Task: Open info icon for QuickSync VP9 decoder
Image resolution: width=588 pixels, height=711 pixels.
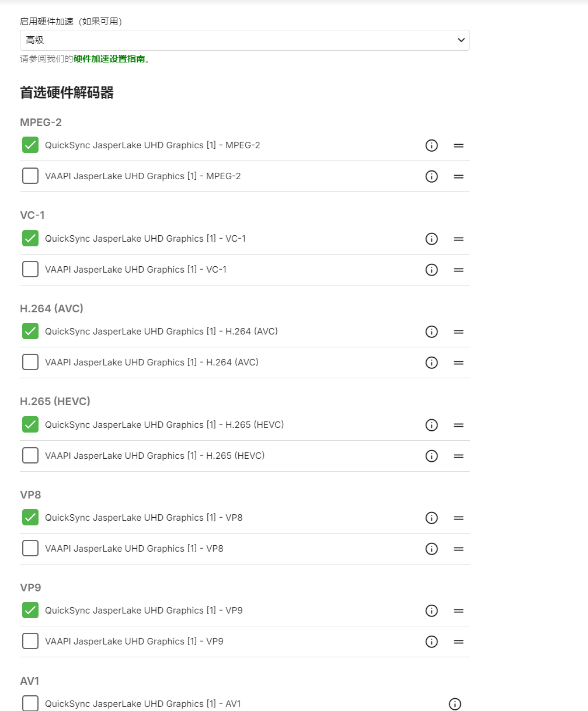Action: pos(432,611)
